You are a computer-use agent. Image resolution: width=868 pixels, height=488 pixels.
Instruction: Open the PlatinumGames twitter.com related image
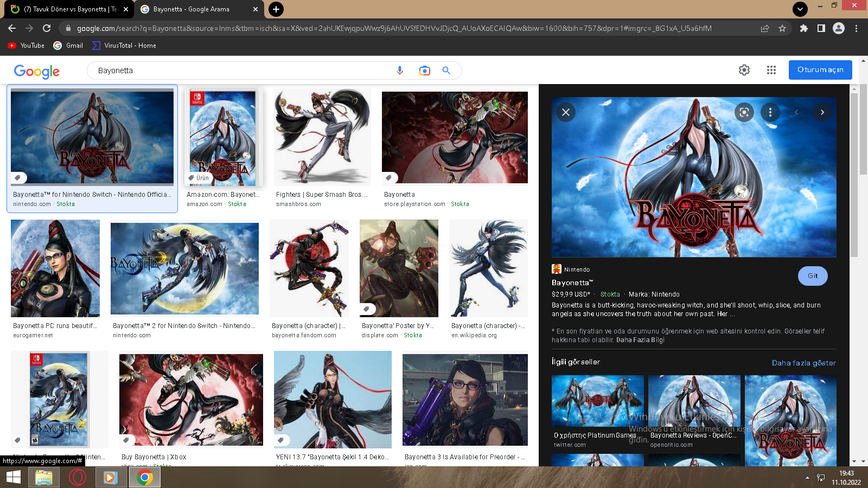point(598,401)
